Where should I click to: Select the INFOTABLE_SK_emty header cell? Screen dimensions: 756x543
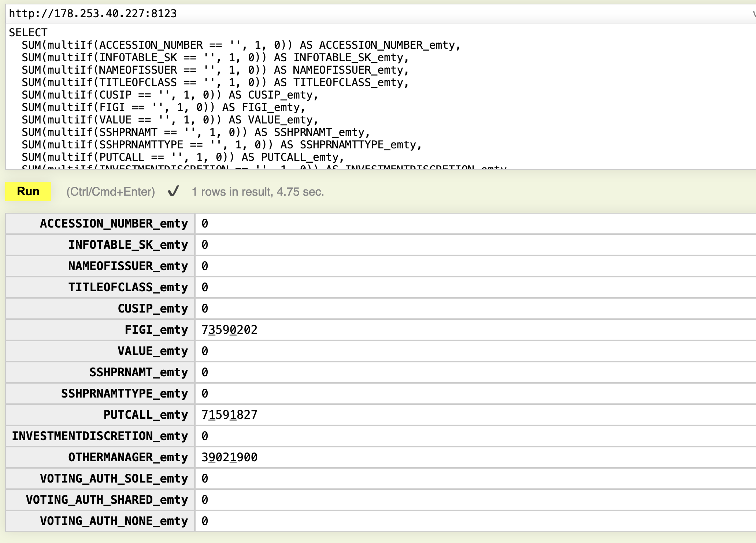click(128, 245)
